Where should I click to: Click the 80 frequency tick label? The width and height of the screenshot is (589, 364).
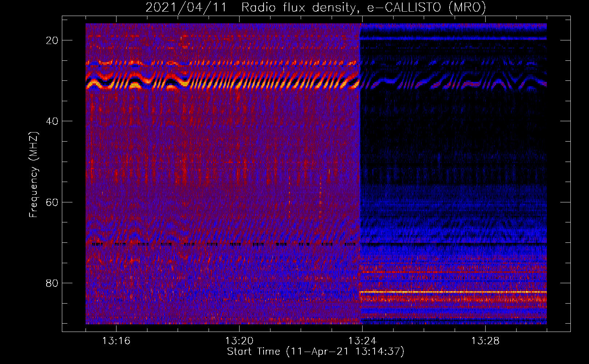pos(52,283)
